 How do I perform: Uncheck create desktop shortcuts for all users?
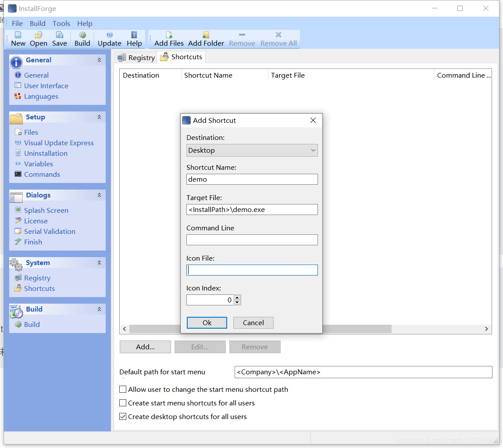(122, 416)
